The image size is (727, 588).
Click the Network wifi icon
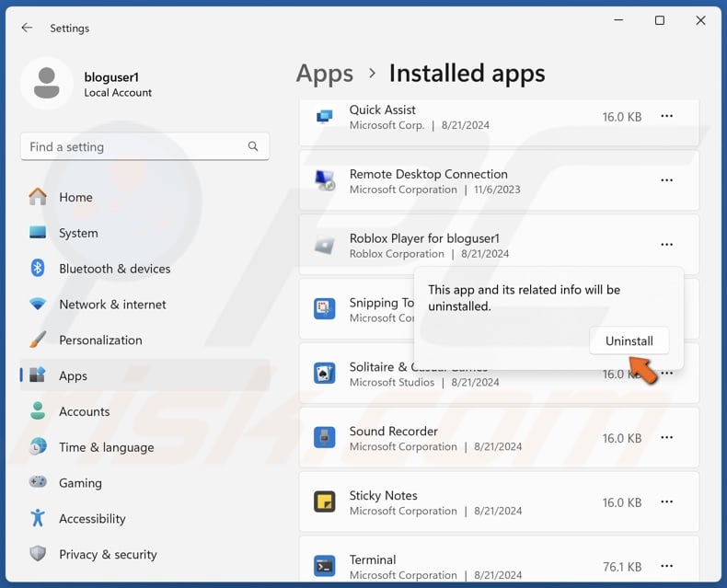[38, 305]
